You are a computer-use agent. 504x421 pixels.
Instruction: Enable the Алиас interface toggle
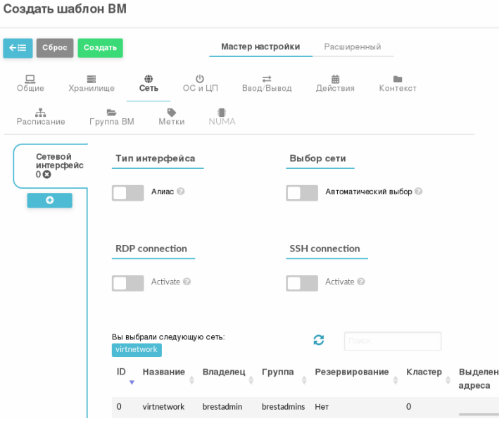[128, 193]
